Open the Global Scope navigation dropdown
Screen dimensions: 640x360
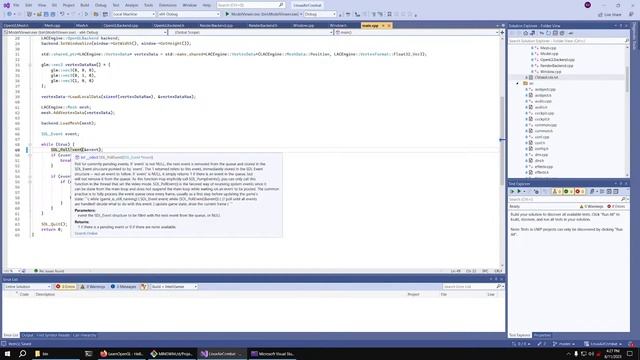[251, 32]
